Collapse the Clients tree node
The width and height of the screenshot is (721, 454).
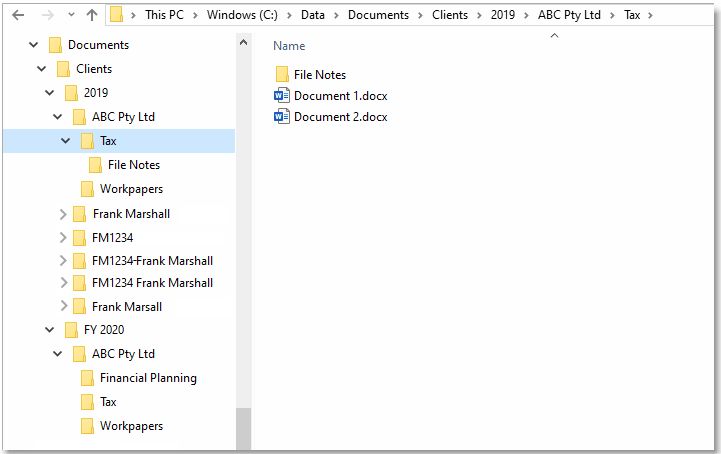pyautogui.click(x=41, y=69)
